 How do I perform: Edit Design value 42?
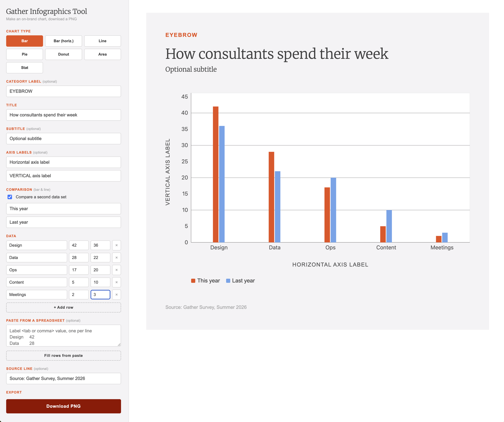[79, 245]
